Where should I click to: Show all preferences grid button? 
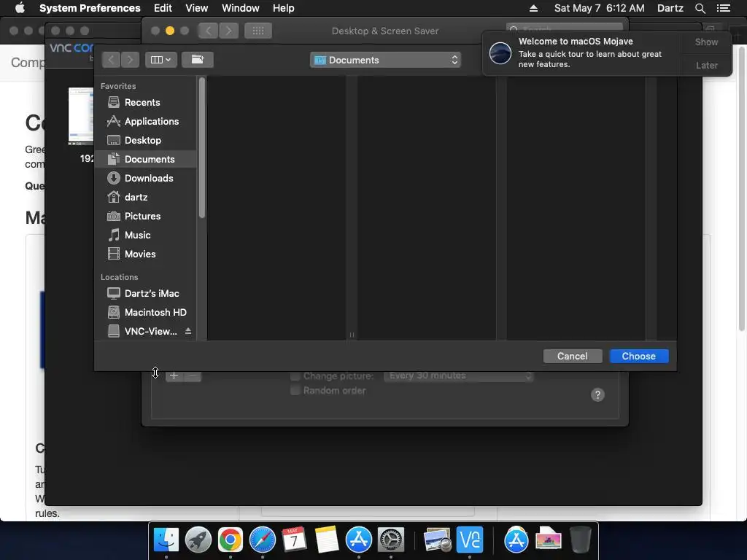pyautogui.click(x=258, y=31)
